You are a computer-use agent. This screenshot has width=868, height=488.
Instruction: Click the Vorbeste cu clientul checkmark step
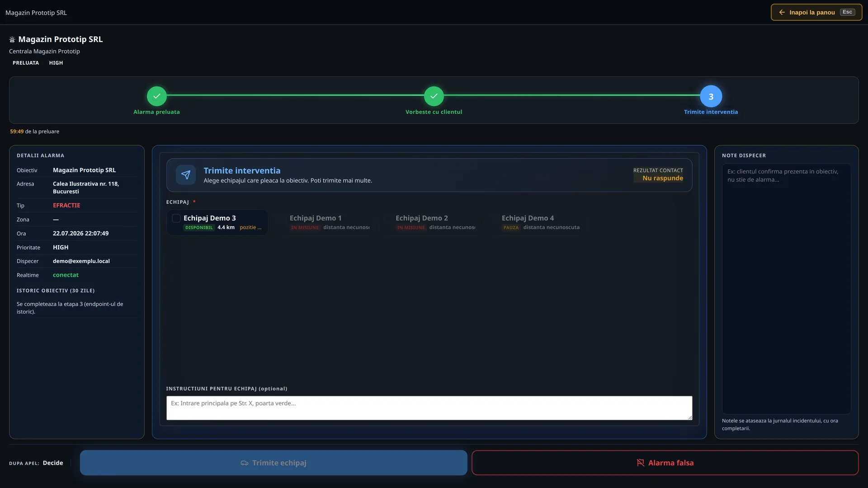click(434, 96)
